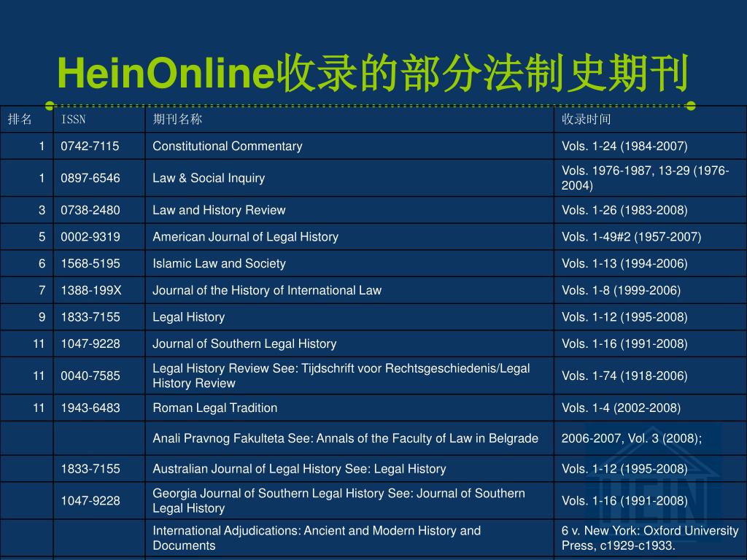
Task: Select Law & Social Inquiry title
Action: pos(209,178)
